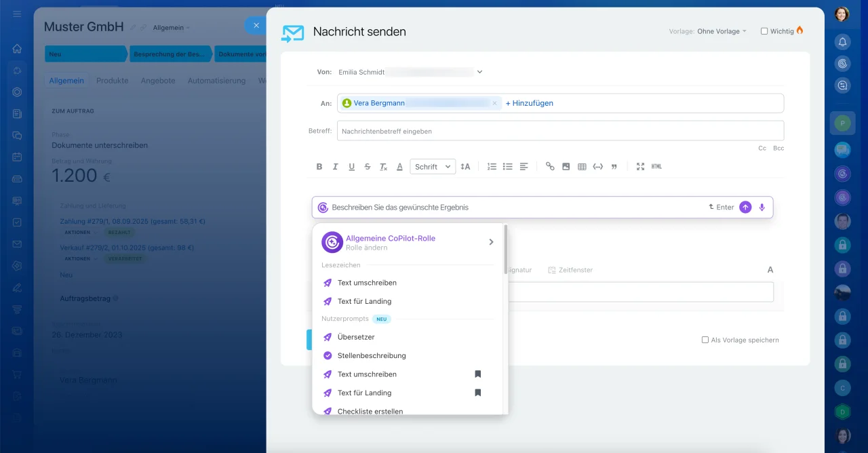Check Als Vorlage speichern option
This screenshot has width=868, height=453.
click(705, 340)
